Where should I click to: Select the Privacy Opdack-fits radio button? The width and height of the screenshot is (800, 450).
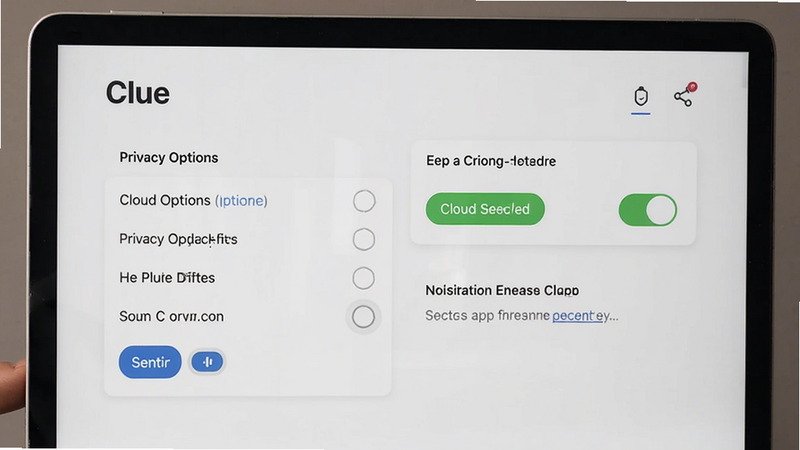coord(364,239)
